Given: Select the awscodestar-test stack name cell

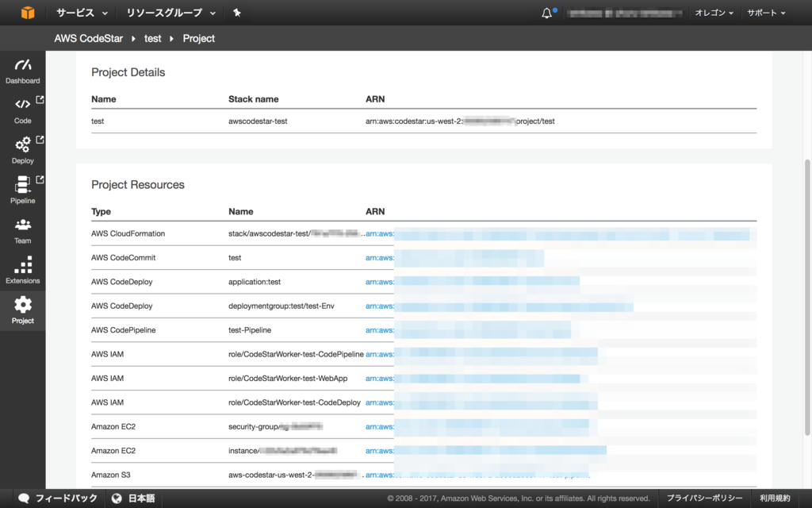Looking at the screenshot, I should (258, 121).
